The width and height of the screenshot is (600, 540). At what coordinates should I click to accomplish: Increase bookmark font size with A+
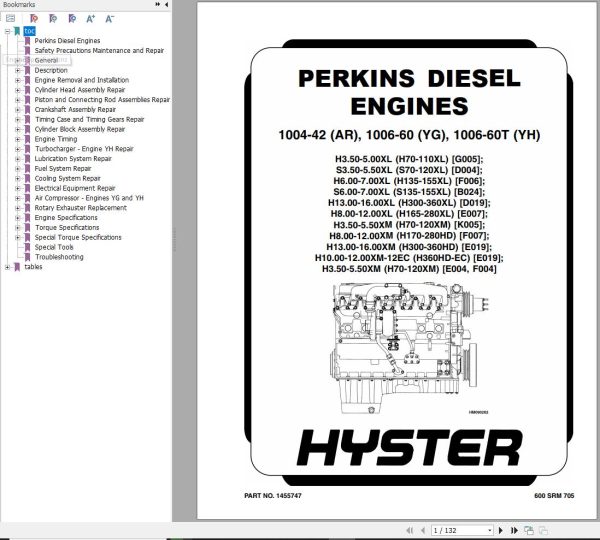click(91, 18)
